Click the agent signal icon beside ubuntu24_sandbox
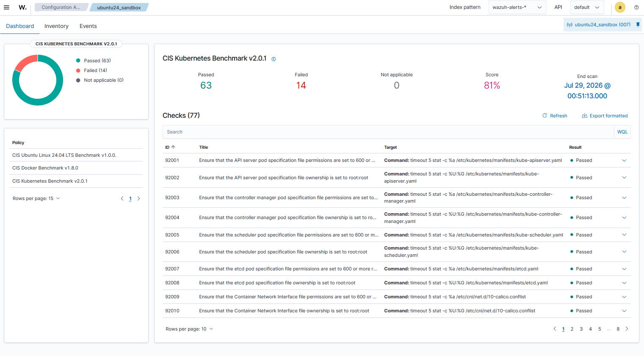The height and width of the screenshot is (356, 644). pyautogui.click(x=569, y=25)
